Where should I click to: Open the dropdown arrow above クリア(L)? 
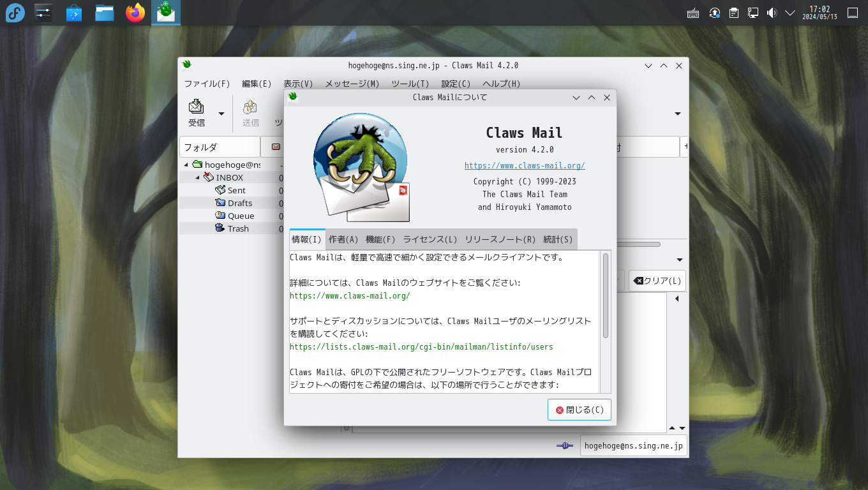(680, 260)
